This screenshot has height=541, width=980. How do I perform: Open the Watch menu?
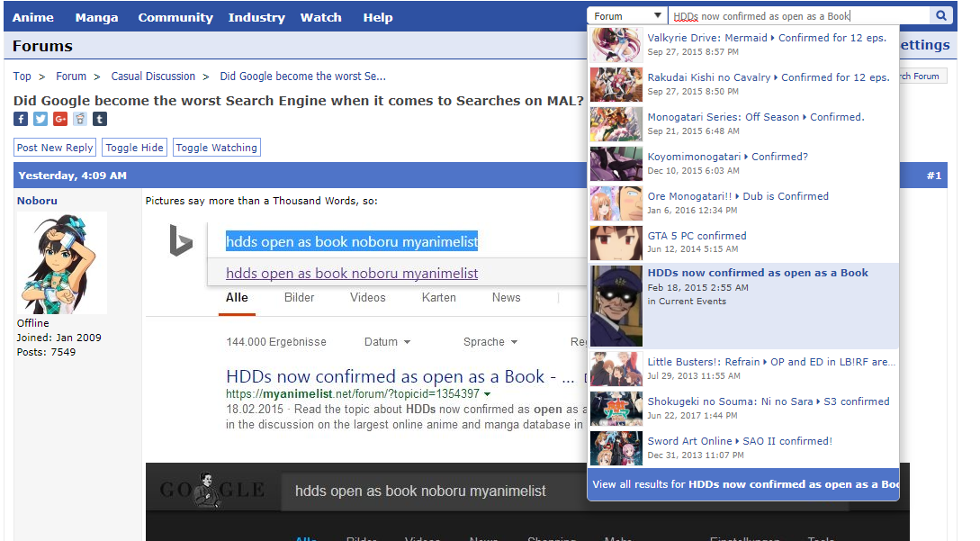pos(321,17)
